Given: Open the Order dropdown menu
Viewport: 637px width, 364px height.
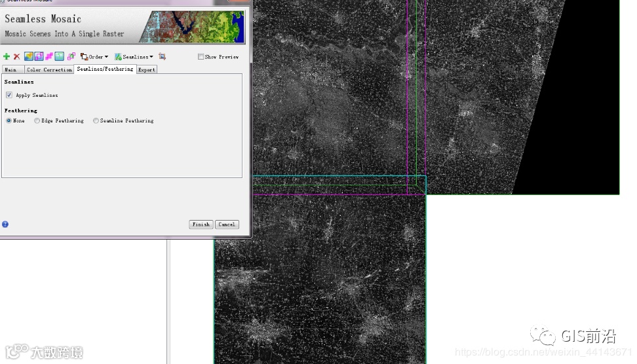Looking at the screenshot, I should point(94,57).
